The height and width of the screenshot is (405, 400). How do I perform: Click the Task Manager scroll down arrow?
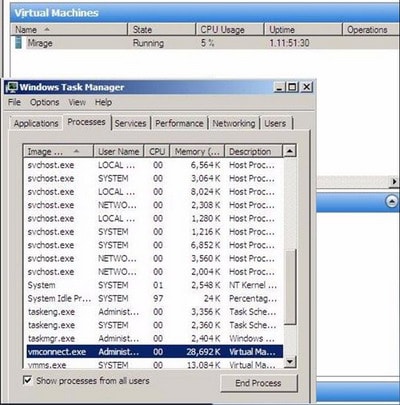point(290,361)
